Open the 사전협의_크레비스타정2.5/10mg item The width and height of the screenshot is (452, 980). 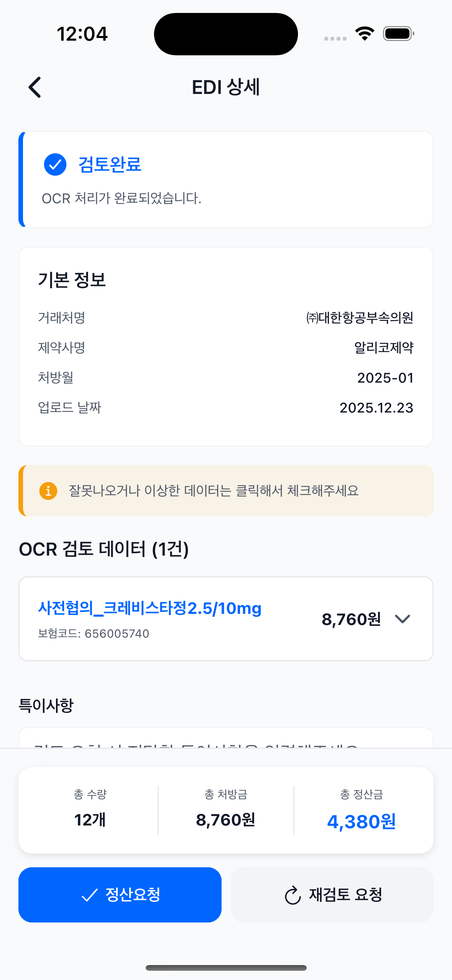pos(150,608)
